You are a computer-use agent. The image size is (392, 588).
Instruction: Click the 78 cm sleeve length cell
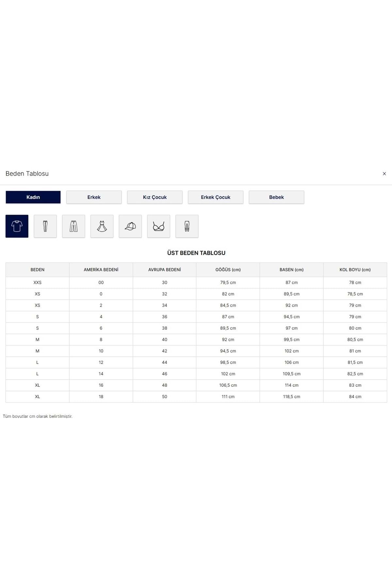(x=355, y=283)
